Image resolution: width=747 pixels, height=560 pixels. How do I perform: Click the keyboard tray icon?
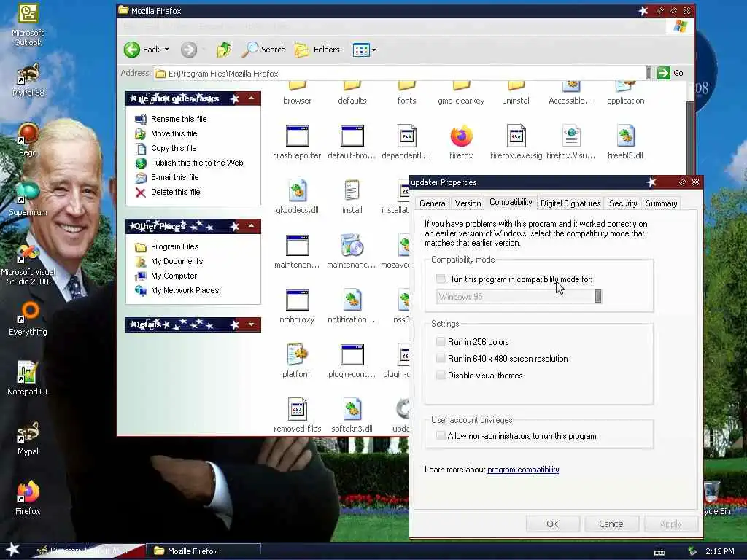[659, 553]
